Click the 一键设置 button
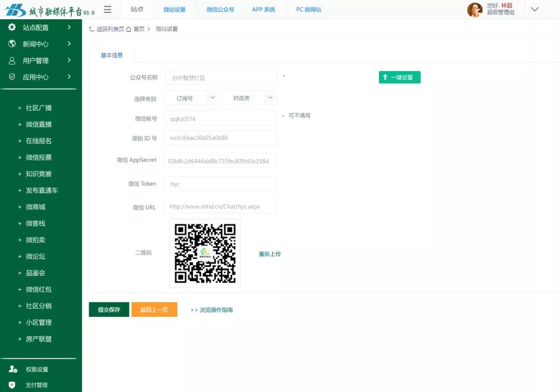The height and width of the screenshot is (392, 560). coord(400,77)
